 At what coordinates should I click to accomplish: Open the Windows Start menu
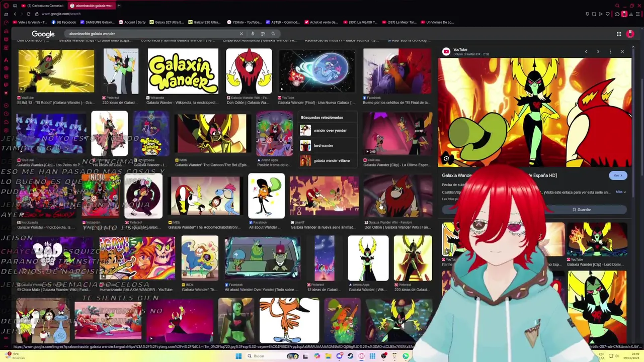coord(238,356)
